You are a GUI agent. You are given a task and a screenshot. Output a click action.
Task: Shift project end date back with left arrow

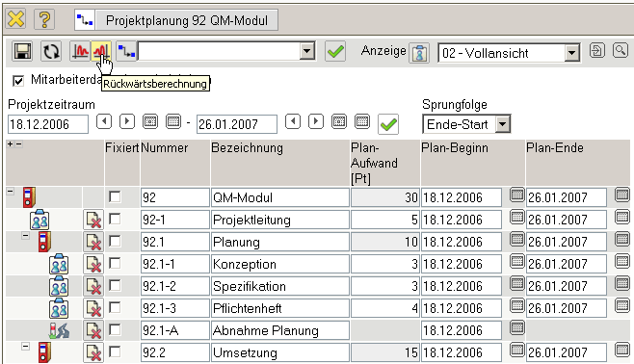tap(293, 121)
